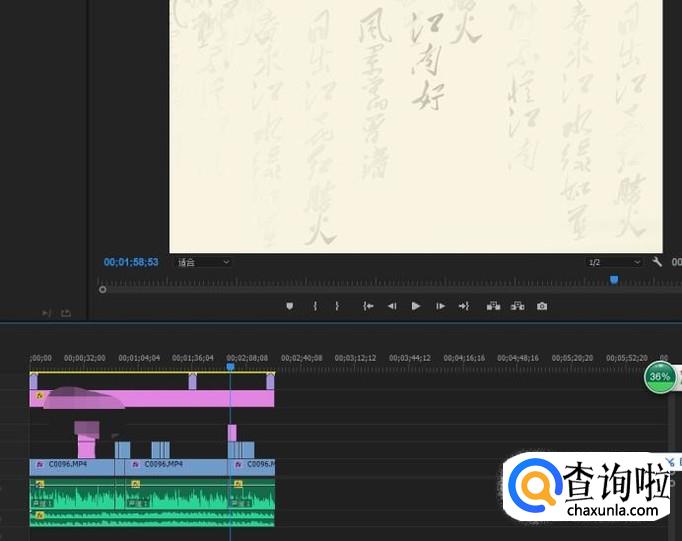Viewport: 682px width, 541px height.
Task: Select the second green audio waveform clip
Action: pos(176,494)
